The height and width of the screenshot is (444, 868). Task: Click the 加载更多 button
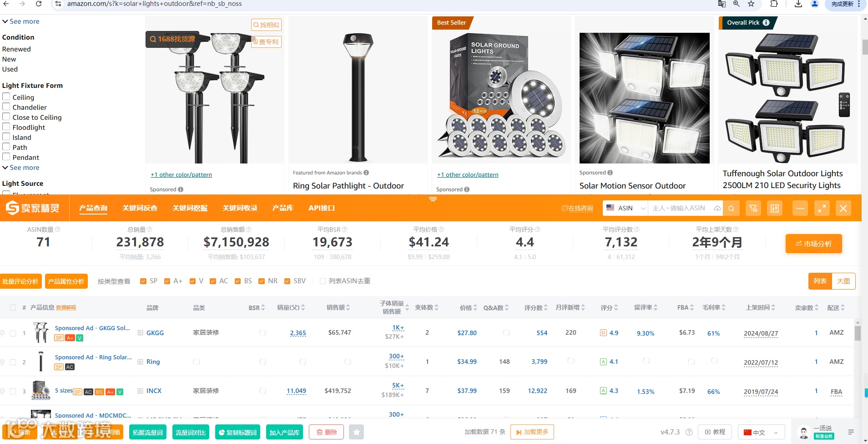coord(532,432)
